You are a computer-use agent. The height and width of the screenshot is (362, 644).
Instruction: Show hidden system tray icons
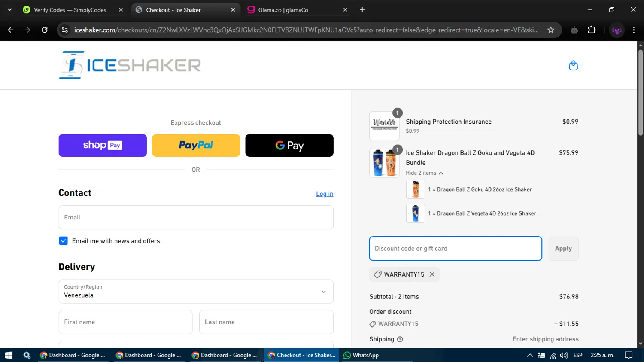(530, 355)
